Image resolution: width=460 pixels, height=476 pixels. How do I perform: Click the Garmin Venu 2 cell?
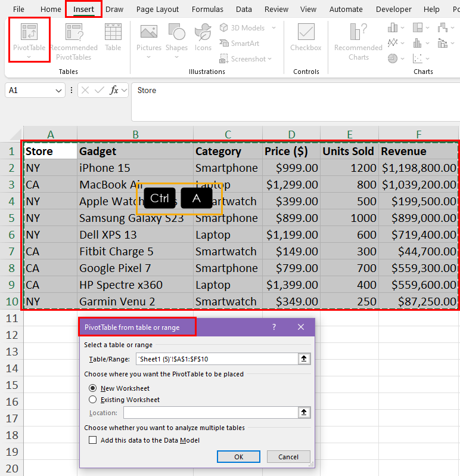tap(135, 301)
